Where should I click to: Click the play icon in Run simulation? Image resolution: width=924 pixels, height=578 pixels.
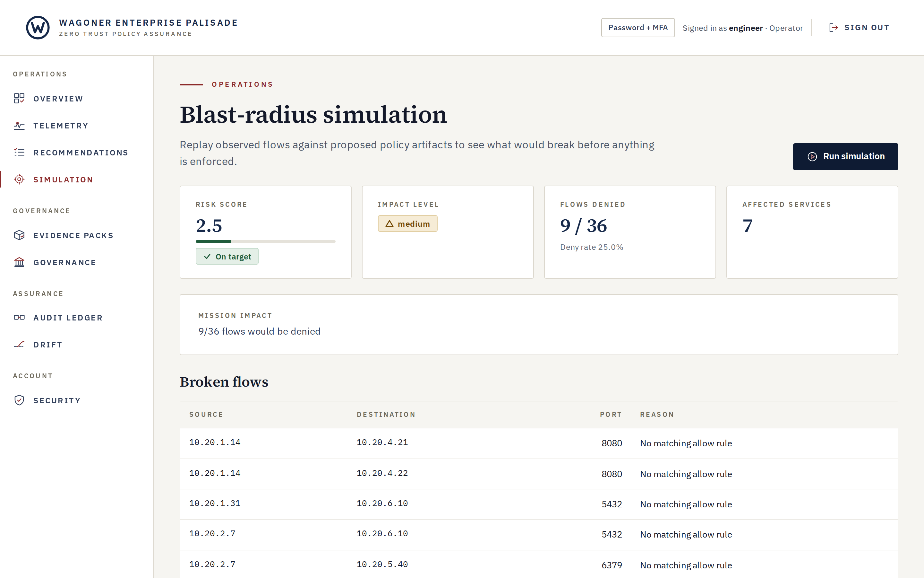coord(812,157)
